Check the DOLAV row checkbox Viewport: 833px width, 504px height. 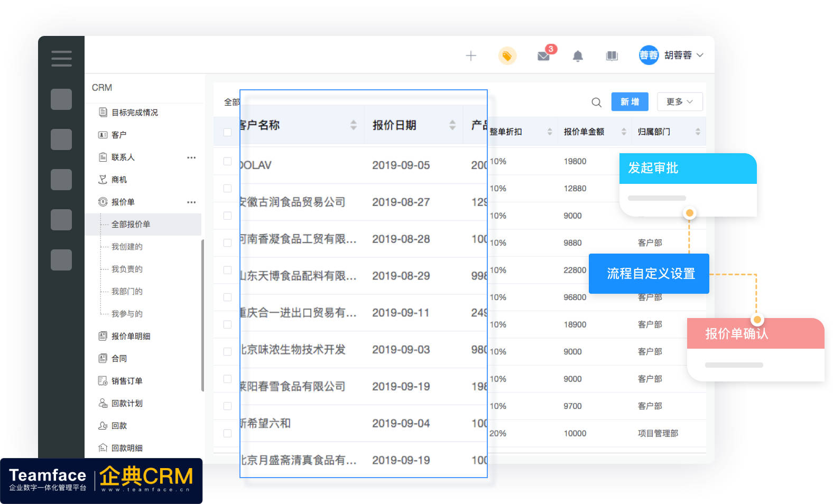[227, 161]
